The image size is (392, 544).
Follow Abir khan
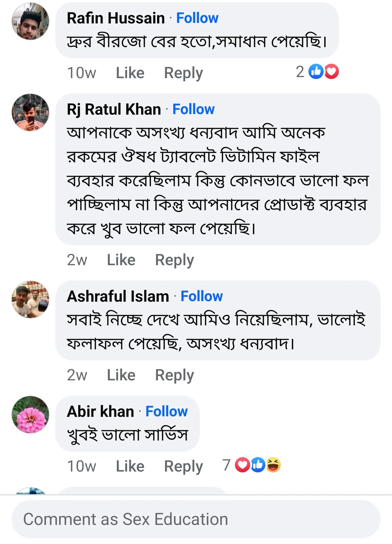pos(167,412)
